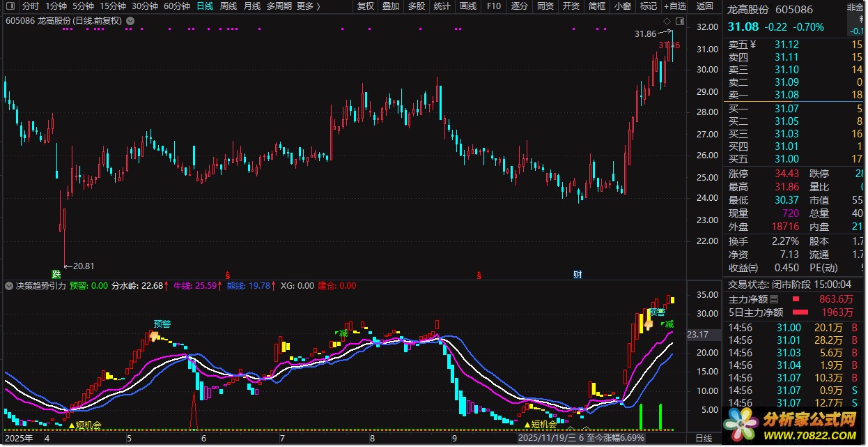The height and width of the screenshot is (447, 868).
Task: Open the stock title dropdown arrow
Action: (x=129, y=21)
